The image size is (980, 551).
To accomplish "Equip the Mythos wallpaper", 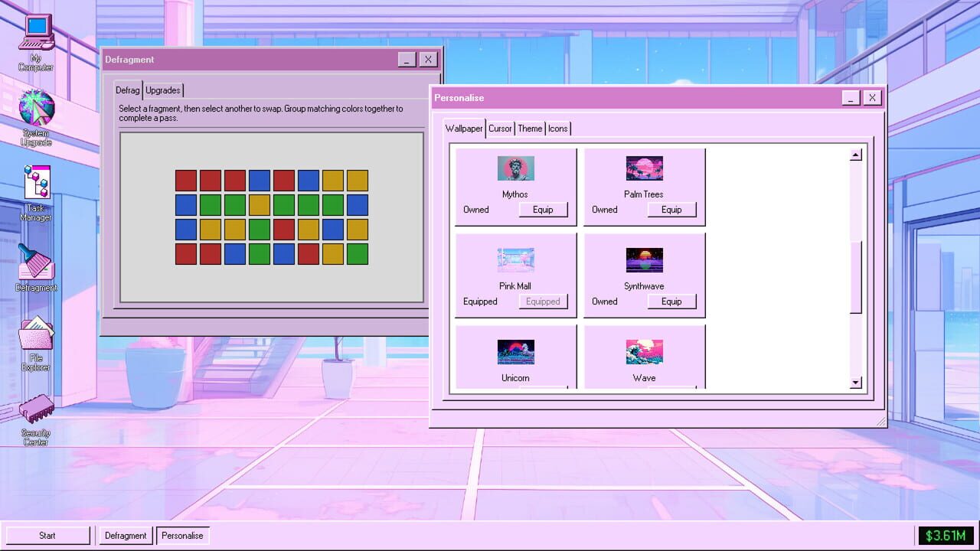I will point(543,210).
